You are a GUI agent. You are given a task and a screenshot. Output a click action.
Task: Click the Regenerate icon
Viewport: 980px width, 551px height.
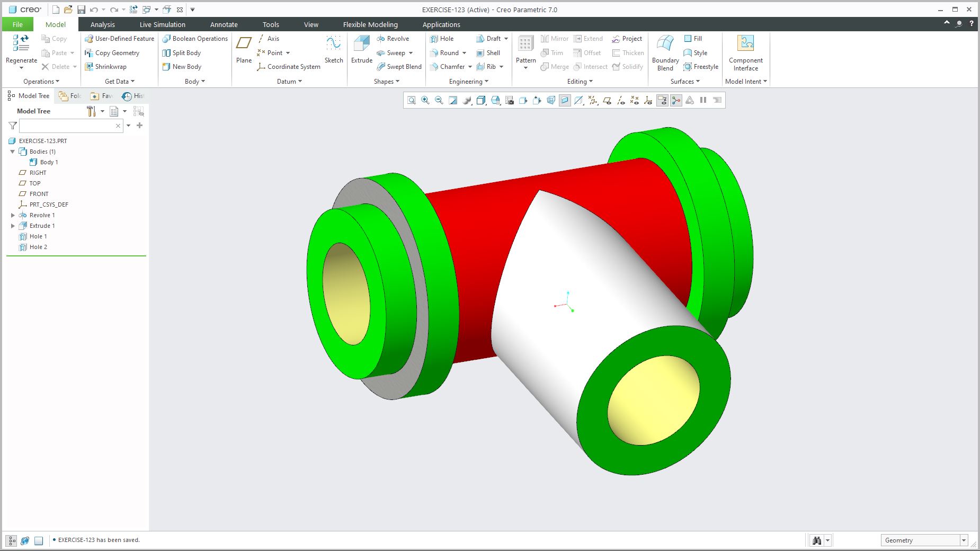tap(21, 43)
